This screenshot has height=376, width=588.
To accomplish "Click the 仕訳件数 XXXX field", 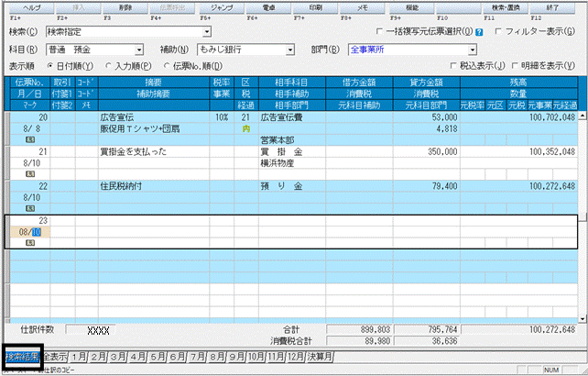I will point(91,330).
